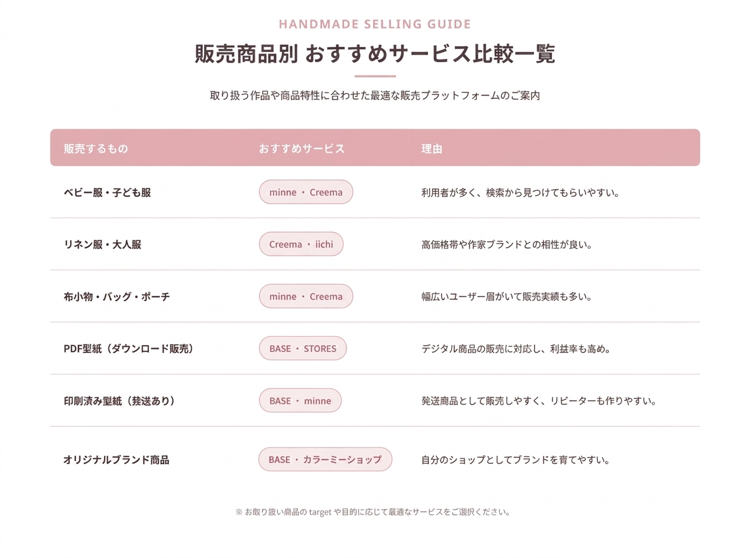Click the 理由 column header

pos(432,148)
